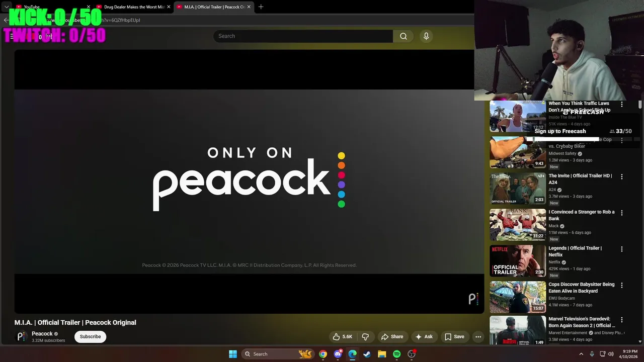The image size is (644, 362).
Task: Close the M.I.A. trailer tab
Action: pyautogui.click(x=249, y=7)
